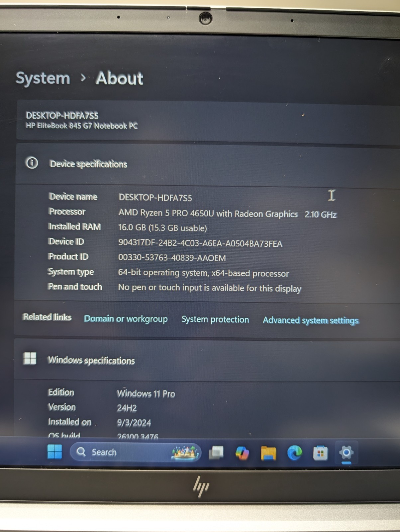Select the 24H2 version value

click(127, 408)
